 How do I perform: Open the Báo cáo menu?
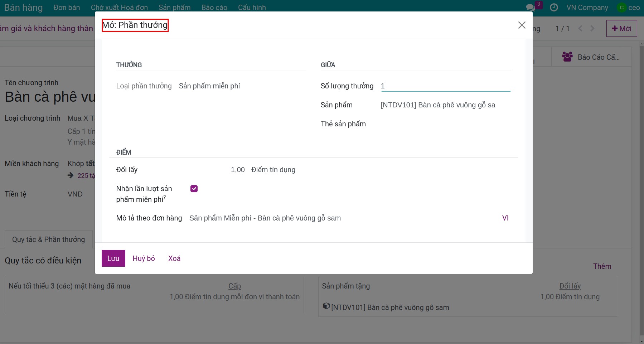[214, 8]
